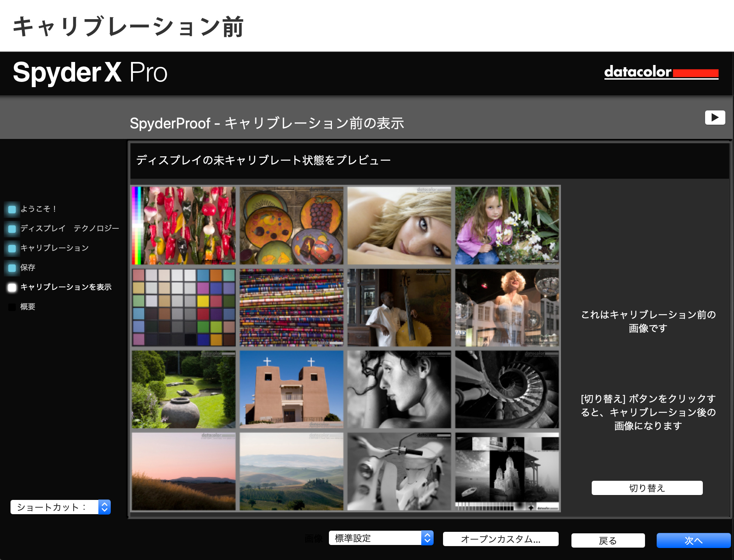Select the キャリブレーション step label
Screen dimensions: 734x560
(54, 248)
